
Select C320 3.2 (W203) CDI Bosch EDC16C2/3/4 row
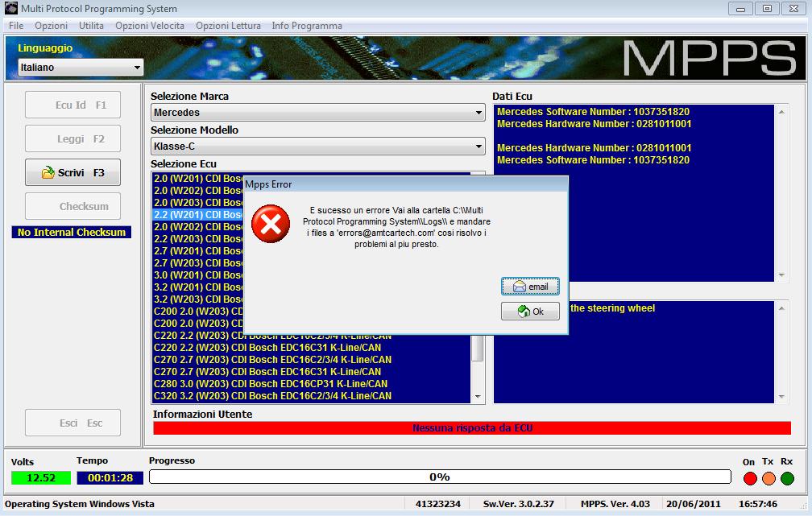(x=312, y=395)
